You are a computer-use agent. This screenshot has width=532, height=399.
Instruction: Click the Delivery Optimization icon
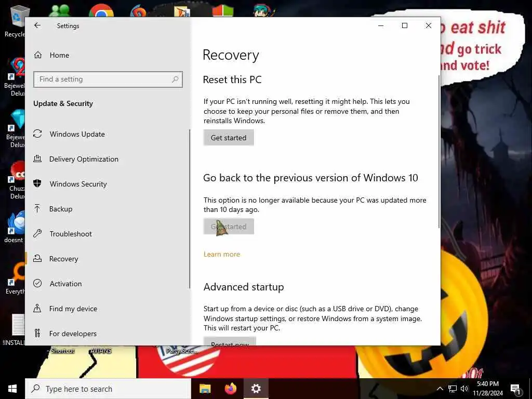coord(37,158)
